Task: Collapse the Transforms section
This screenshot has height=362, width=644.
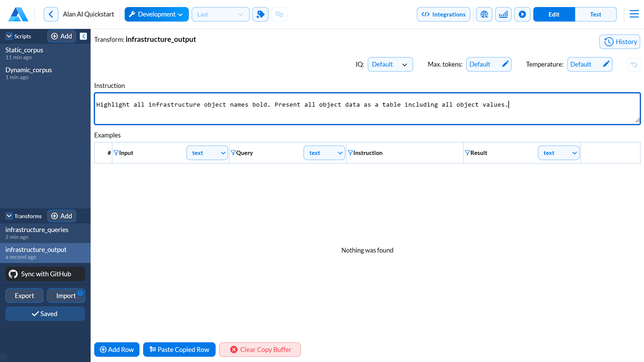Action: (9, 216)
